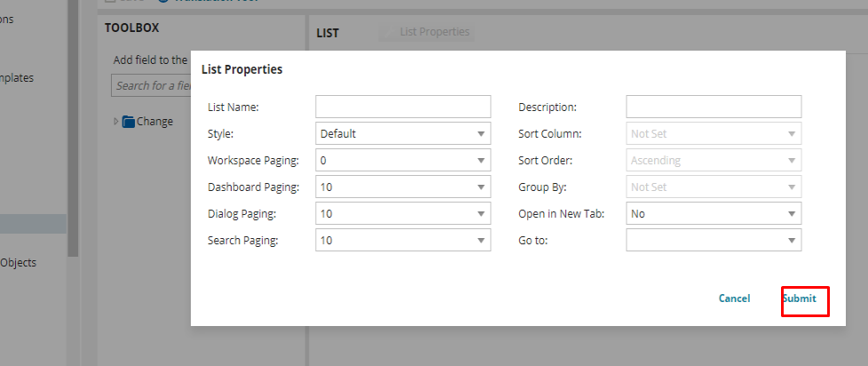Screen dimensions: 868x366
Task: Select the Objects item in the sidebar
Action: pos(18,263)
